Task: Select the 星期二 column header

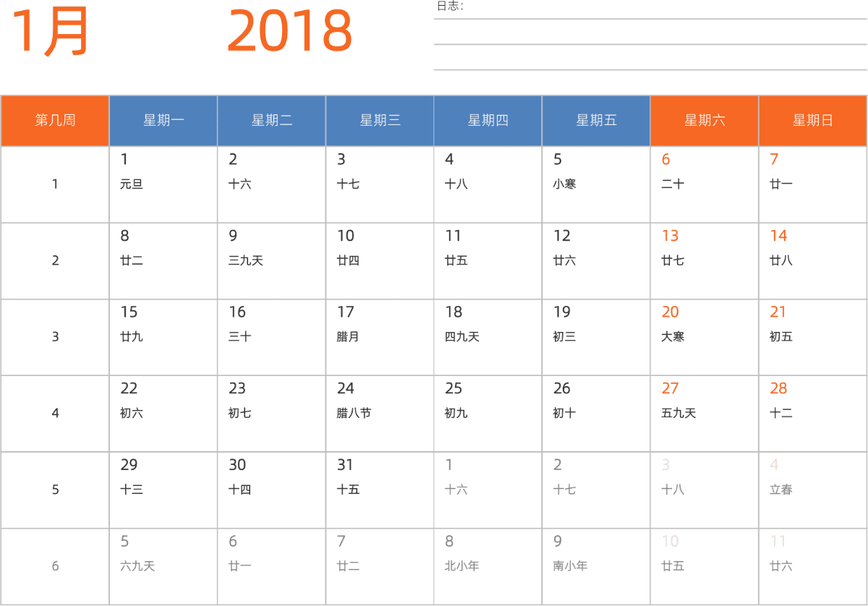Action: pos(272,121)
